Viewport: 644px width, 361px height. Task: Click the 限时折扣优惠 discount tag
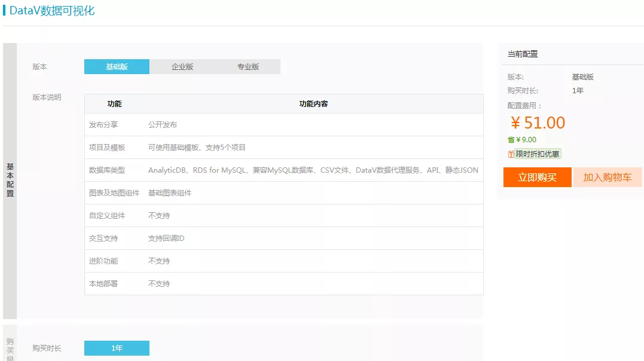point(538,154)
